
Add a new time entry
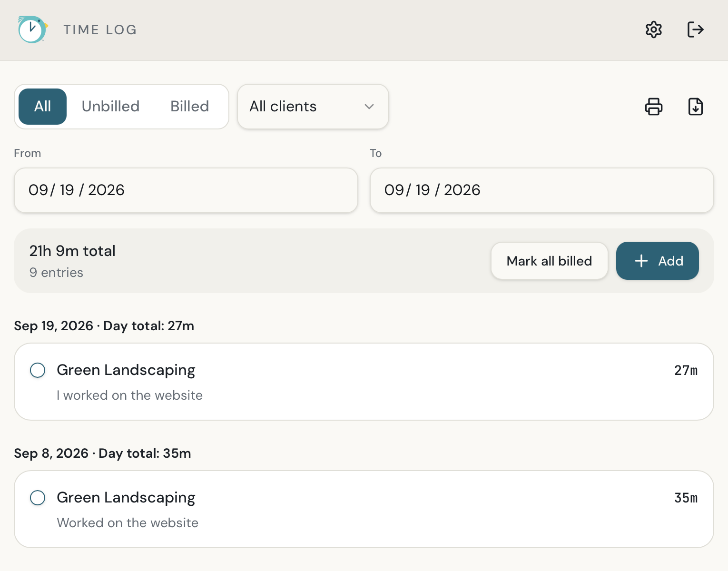(x=658, y=261)
